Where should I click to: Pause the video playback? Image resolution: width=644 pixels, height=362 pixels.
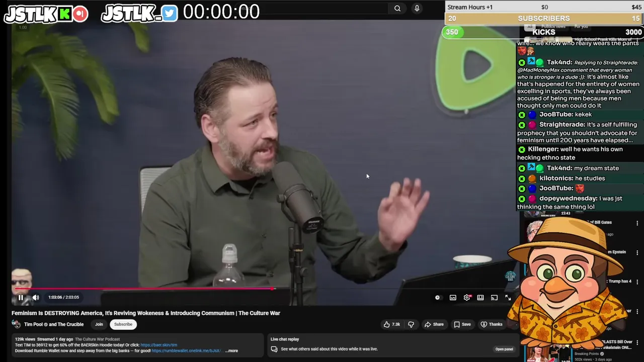(21, 298)
